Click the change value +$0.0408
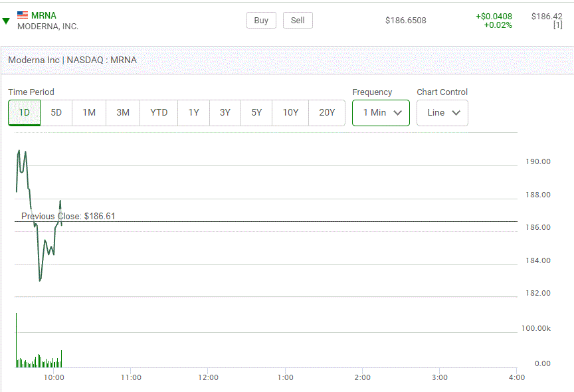The image size is (574, 392). coord(494,17)
